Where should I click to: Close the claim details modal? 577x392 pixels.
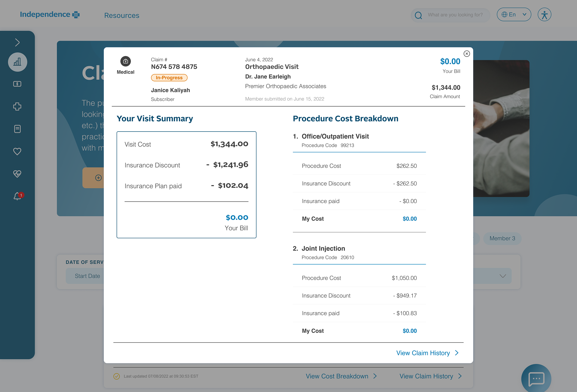(467, 54)
